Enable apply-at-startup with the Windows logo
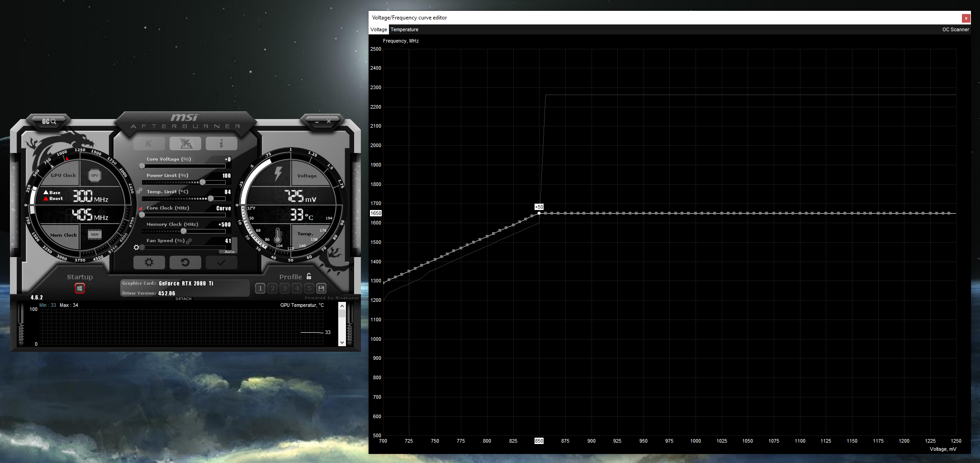The width and height of the screenshot is (980, 463). click(80, 288)
